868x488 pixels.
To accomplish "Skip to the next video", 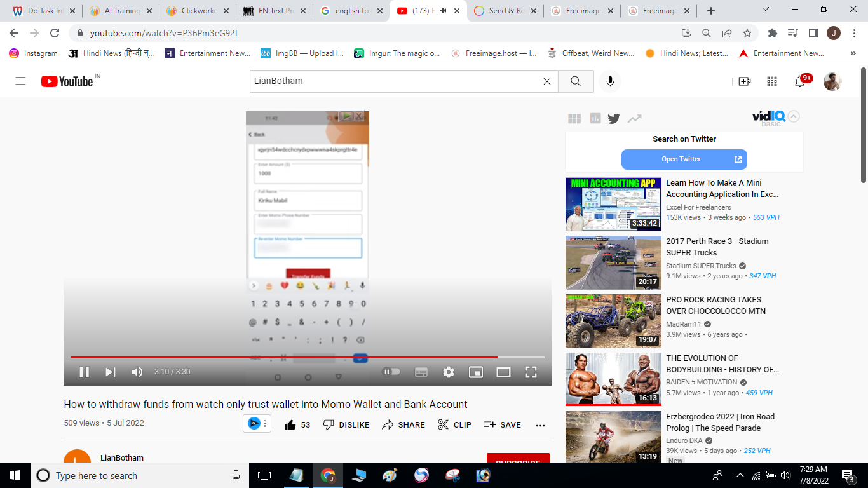I will coord(111,372).
